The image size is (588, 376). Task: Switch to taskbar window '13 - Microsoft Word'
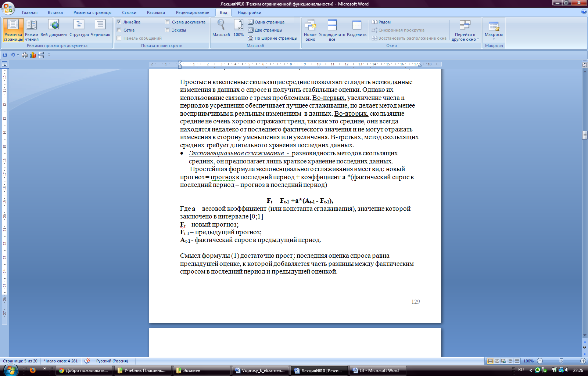378,370
